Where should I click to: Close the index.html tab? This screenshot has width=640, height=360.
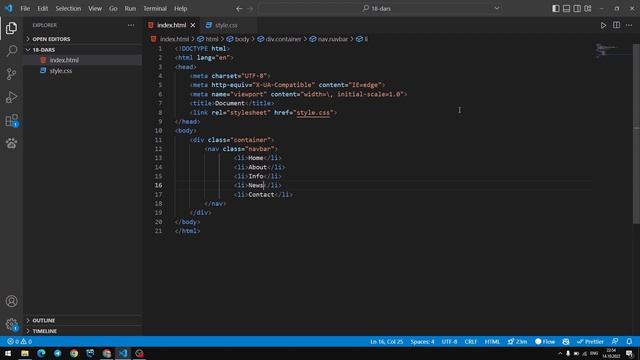(193, 25)
